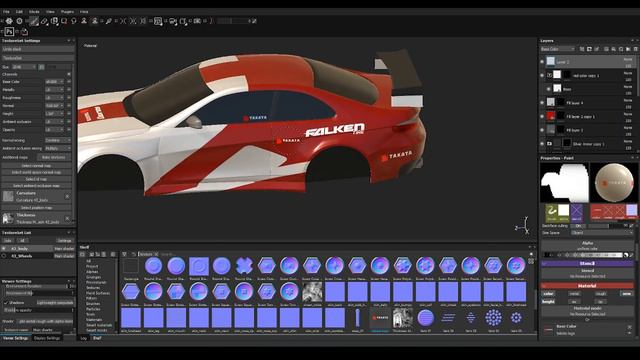Click the Select ambient occlusion map button
The image size is (640, 360).
[36, 186]
